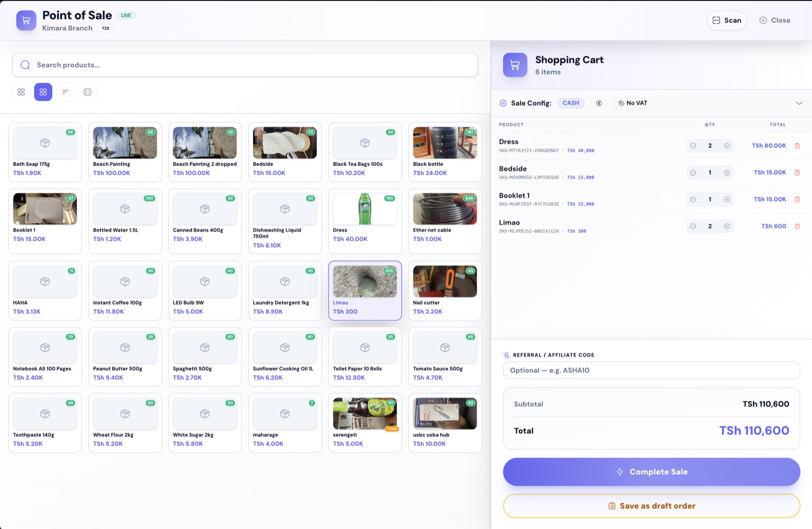The width and height of the screenshot is (812, 529).
Task: Remove Bedside with the trash icon
Action: pos(797,173)
